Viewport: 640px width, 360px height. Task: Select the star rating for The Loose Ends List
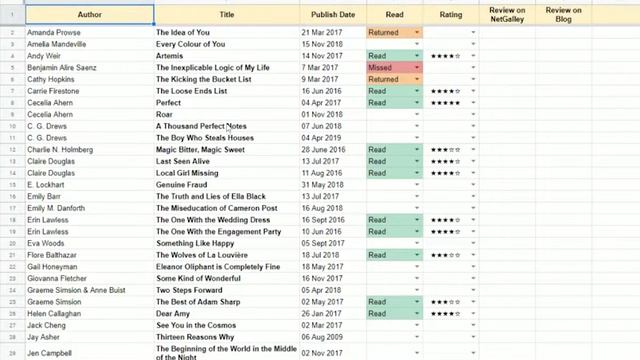[x=446, y=91]
